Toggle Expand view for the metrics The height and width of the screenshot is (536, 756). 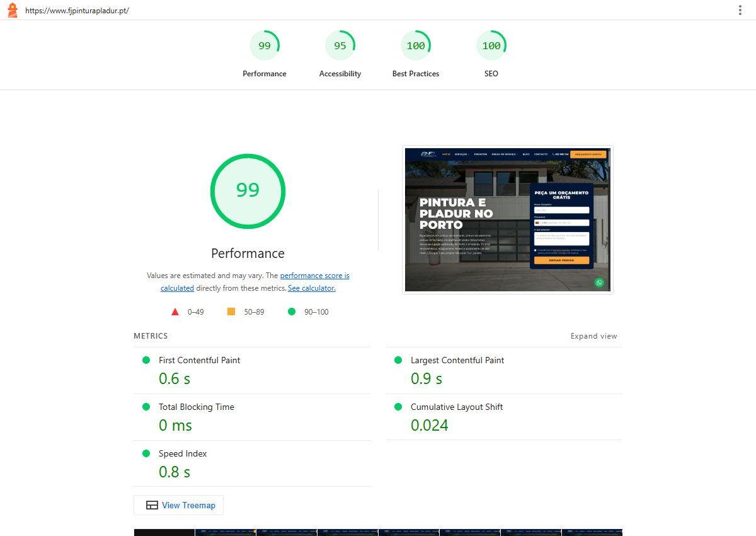point(594,336)
